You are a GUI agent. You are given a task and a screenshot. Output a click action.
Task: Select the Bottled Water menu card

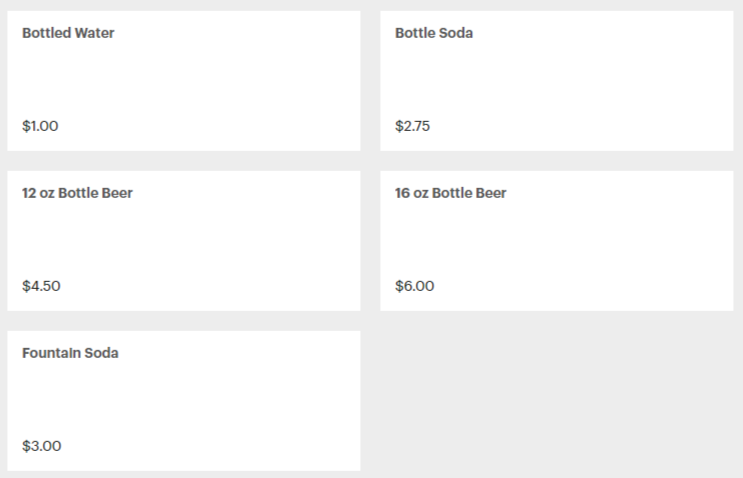(x=184, y=81)
